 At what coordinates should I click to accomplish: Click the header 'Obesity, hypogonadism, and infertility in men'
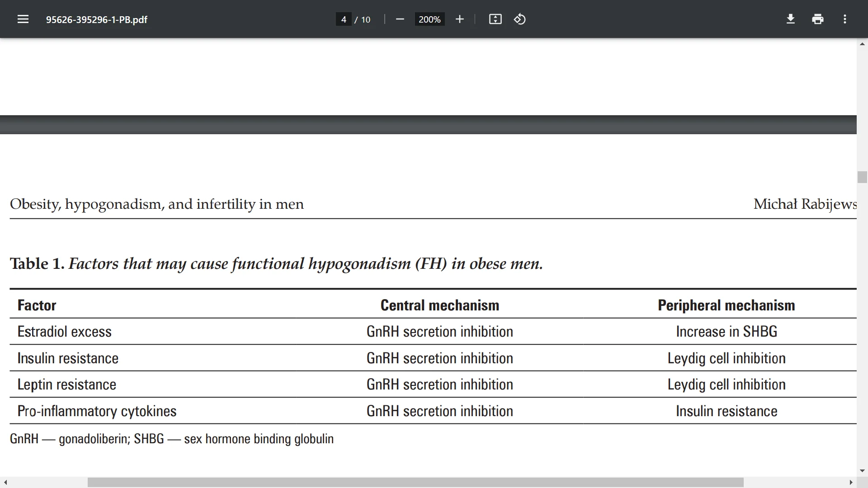(157, 204)
